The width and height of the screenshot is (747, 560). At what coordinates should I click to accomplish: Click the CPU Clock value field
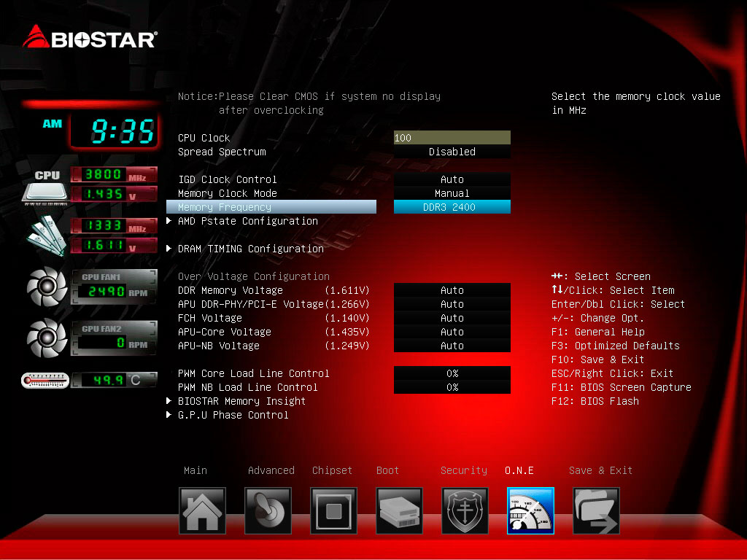click(452, 138)
